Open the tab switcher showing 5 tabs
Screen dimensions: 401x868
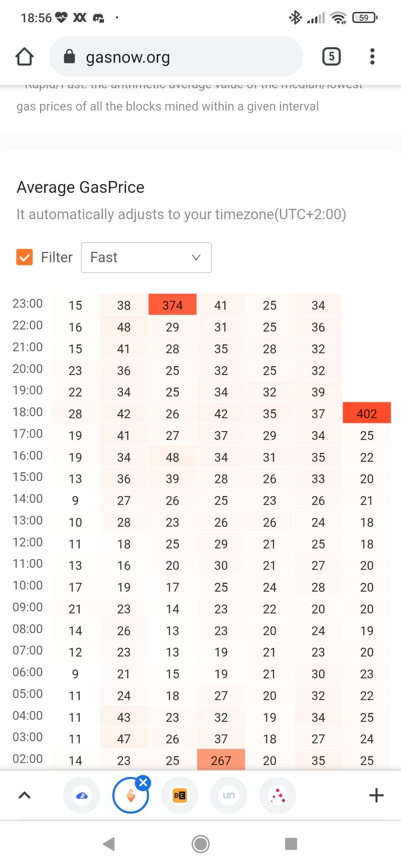click(x=331, y=56)
